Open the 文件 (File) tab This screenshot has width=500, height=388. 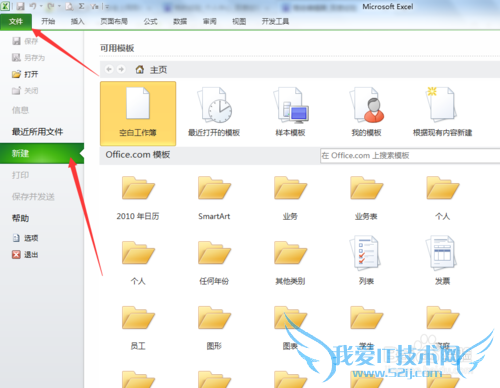(x=16, y=22)
